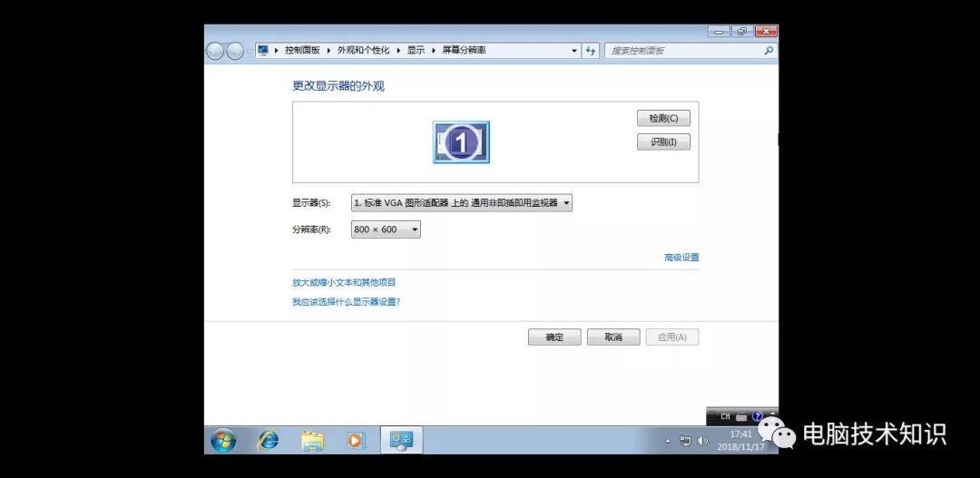Image resolution: width=980 pixels, height=478 pixels.
Task: Click Control Panel taskbar button
Action: (401, 441)
